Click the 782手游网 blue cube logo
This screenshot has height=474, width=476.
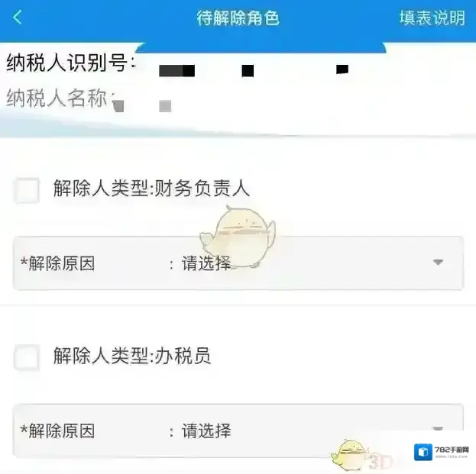point(423,452)
